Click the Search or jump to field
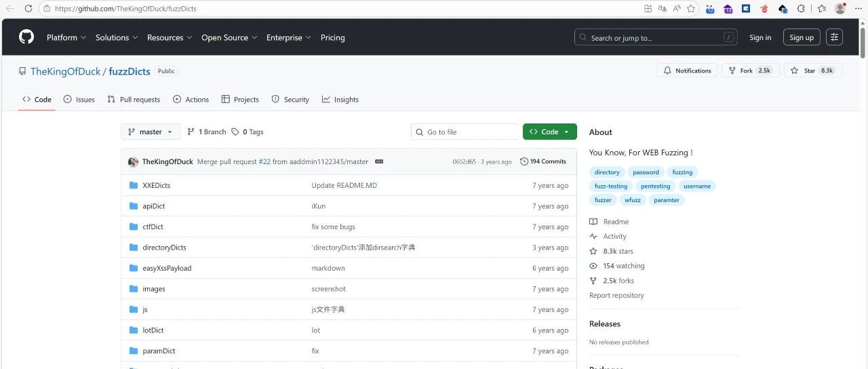The width and height of the screenshot is (868, 369). pyautogui.click(x=656, y=37)
